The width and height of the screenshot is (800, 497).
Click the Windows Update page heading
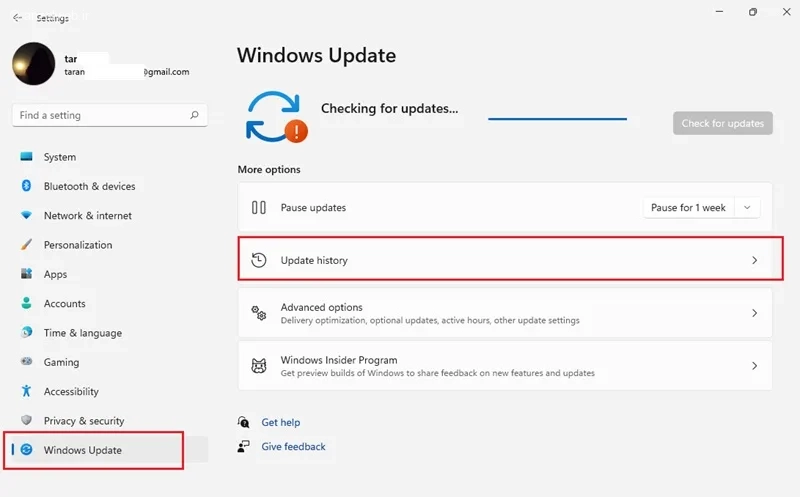(316, 55)
